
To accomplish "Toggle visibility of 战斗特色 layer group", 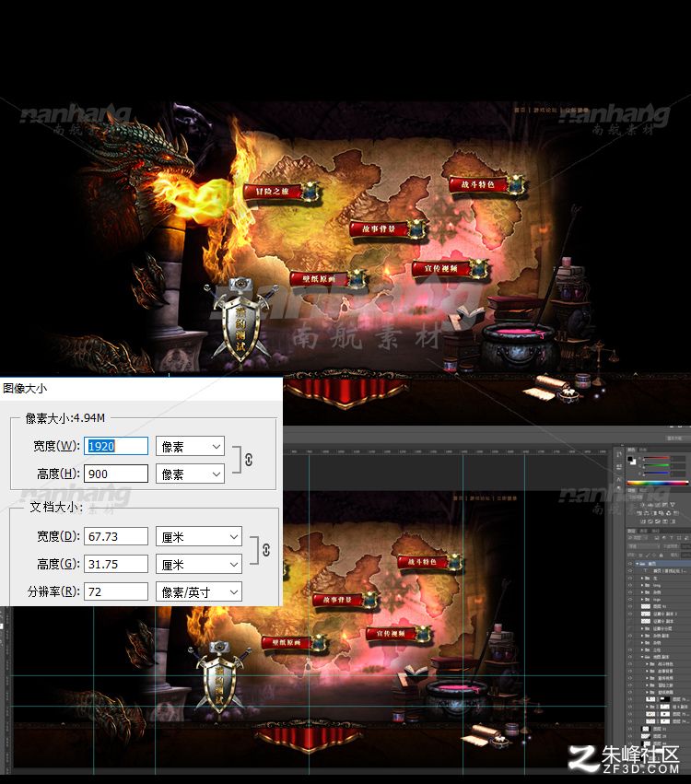I will pyautogui.click(x=630, y=664).
